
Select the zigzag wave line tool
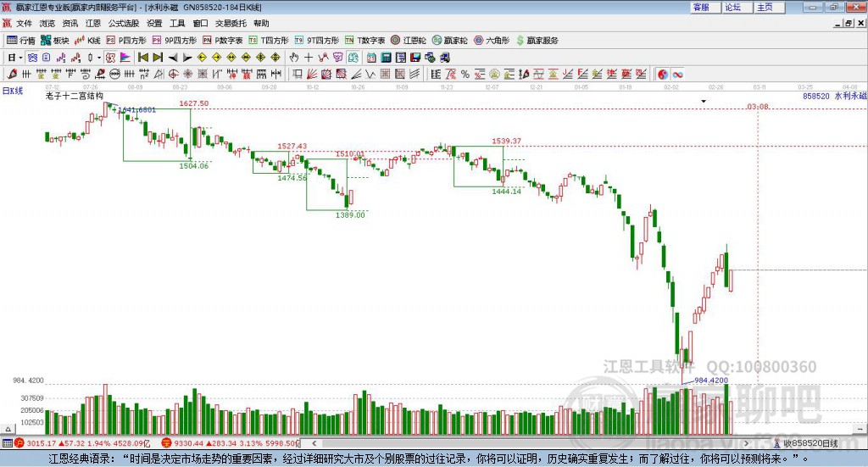pyautogui.click(x=370, y=74)
